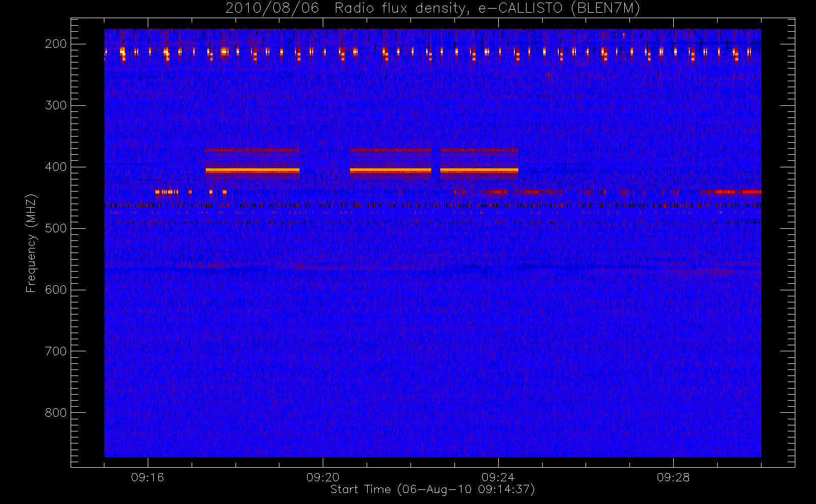Click the 09:24 time tick label

(498, 477)
